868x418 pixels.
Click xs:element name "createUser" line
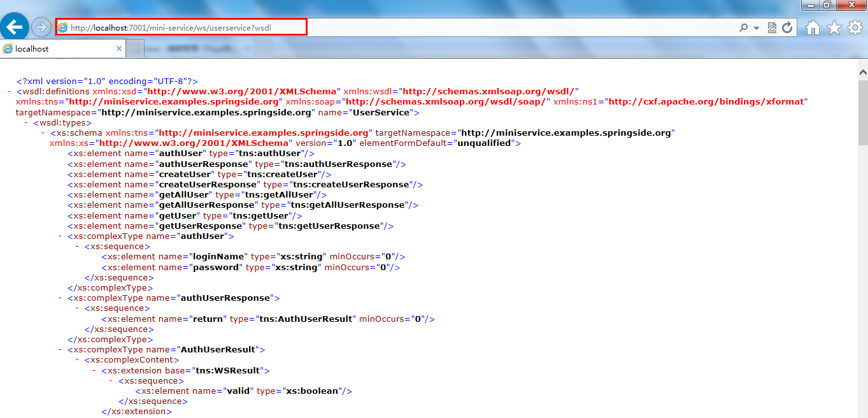pos(199,174)
